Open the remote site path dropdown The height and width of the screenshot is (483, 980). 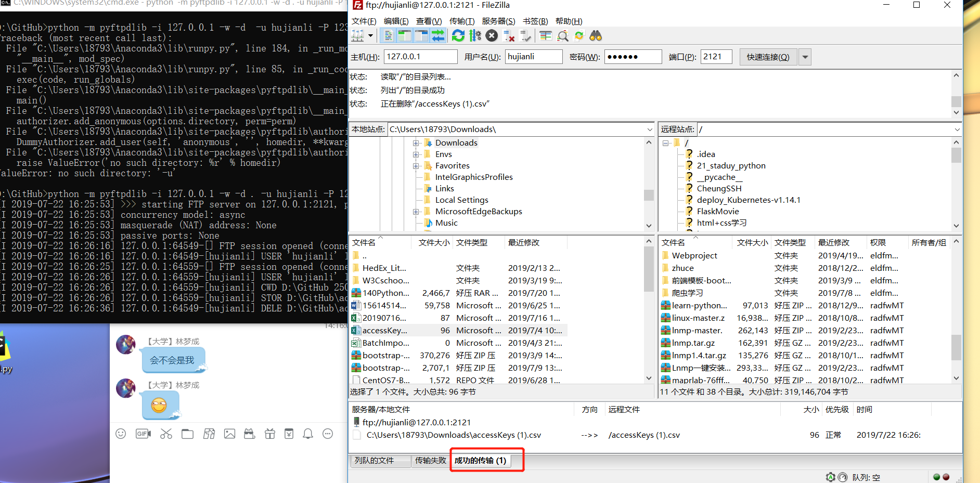(957, 129)
